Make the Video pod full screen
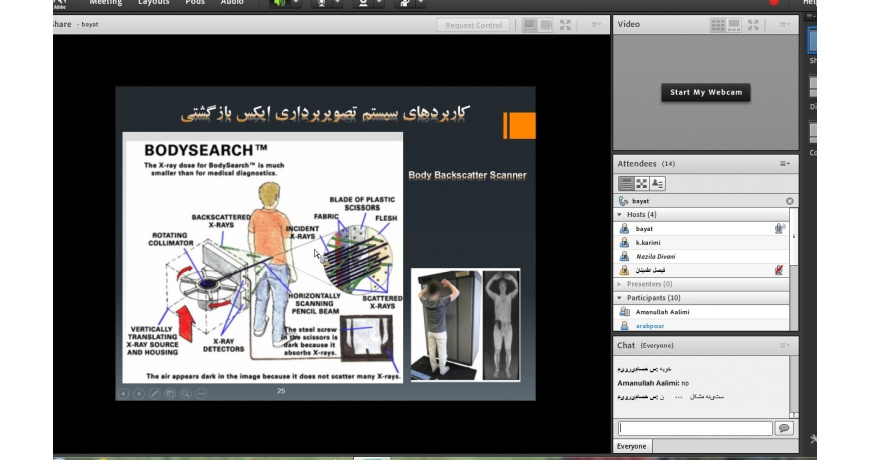 [753, 25]
